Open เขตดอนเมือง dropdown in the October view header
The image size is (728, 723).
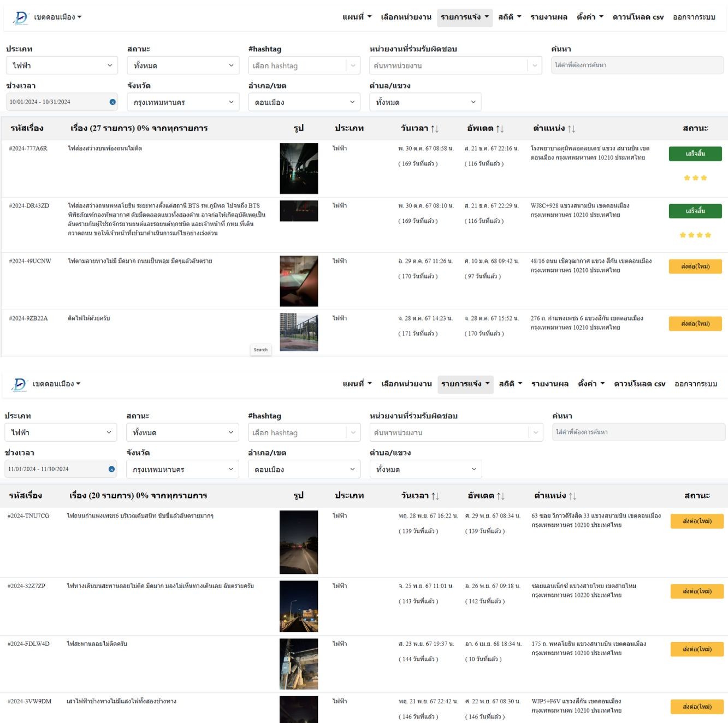click(x=58, y=17)
